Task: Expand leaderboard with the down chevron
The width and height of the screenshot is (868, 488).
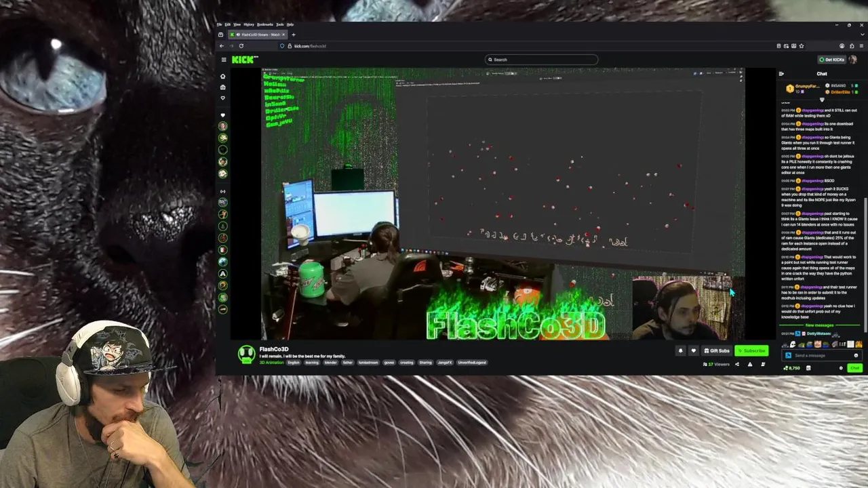Action: pos(822,100)
